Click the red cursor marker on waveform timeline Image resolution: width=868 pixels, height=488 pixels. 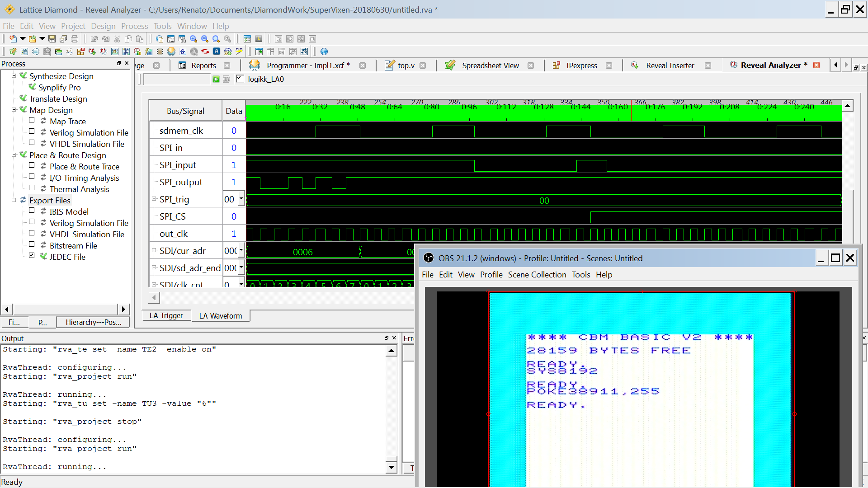tap(631, 111)
